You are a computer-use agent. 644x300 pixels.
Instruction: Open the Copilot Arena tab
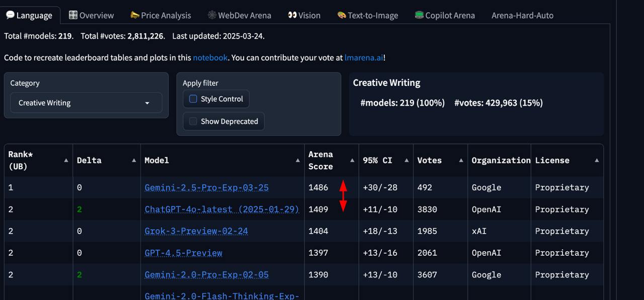click(x=444, y=15)
